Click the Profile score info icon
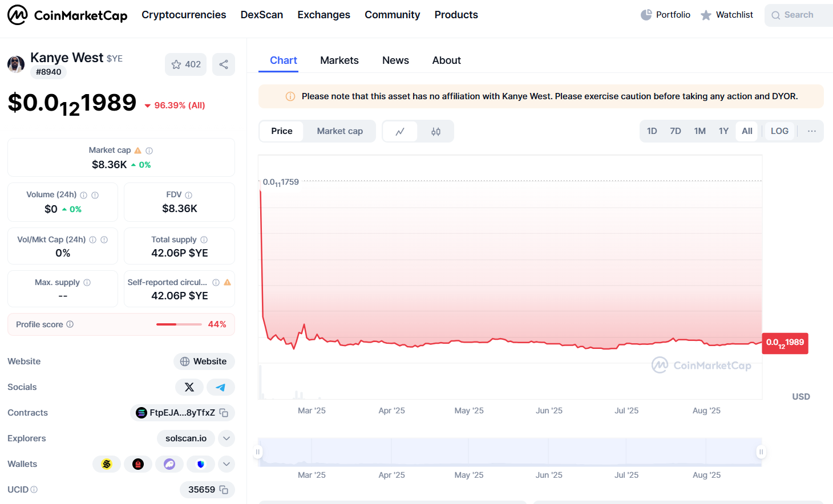Image resolution: width=833 pixels, height=504 pixels. (70, 324)
